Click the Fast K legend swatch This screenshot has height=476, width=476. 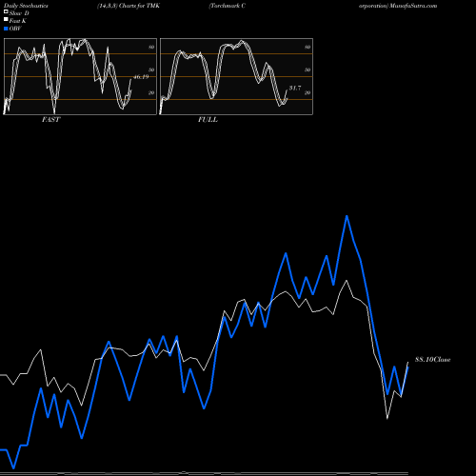tap(6, 20)
